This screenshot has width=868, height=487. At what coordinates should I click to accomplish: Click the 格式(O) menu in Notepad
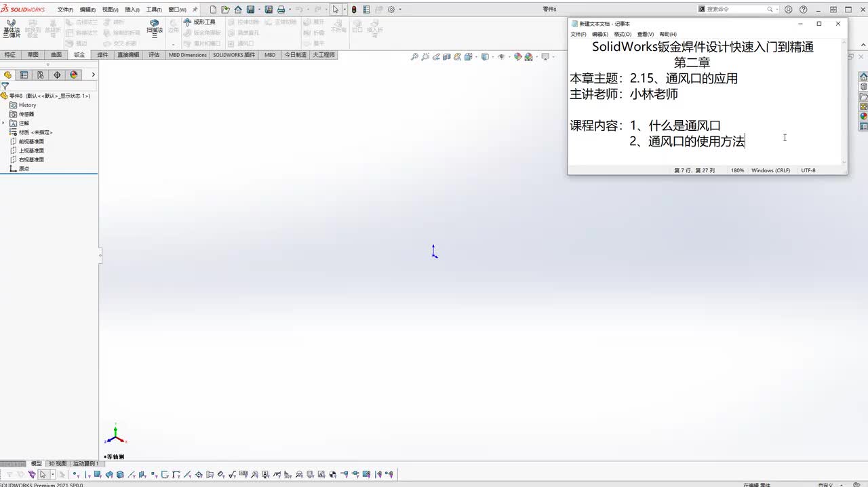click(x=623, y=34)
